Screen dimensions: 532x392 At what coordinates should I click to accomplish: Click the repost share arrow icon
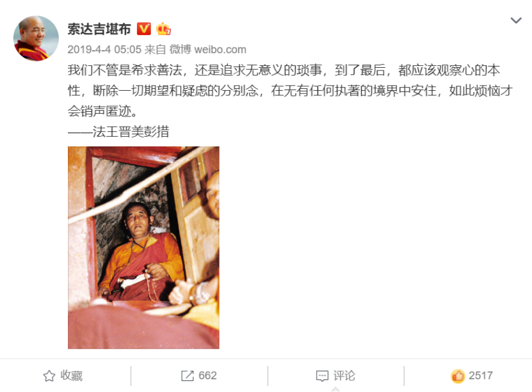tap(188, 376)
